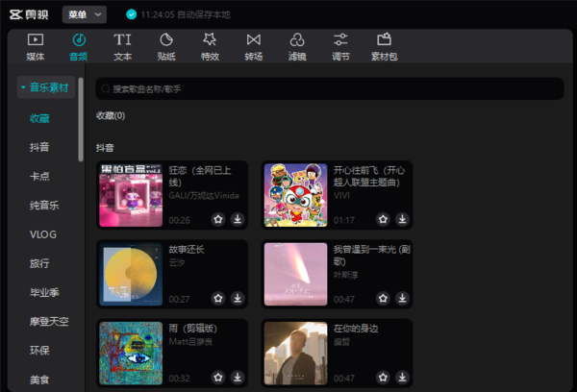Star the track 在你的身边
This screenshot has height=392, width=577.
click(383, 379)
